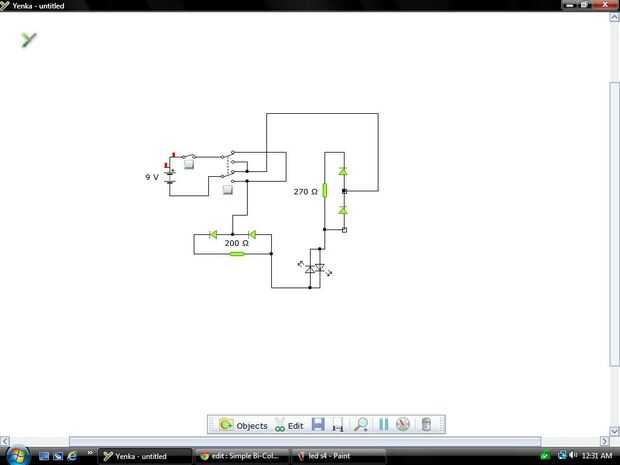Switch to Yenka - untitled taskbar button
Viewport: 620px width, 465px height.
(x=145, y=456)
